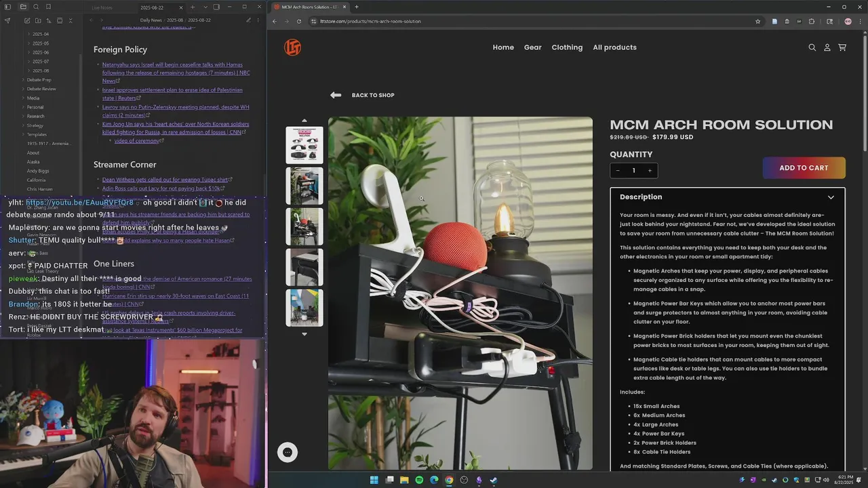This screenshot has height=488, width=868.
Task: Open Obsidian tab list dropdown
Action: pyautogui.click(x=205, y=7)
